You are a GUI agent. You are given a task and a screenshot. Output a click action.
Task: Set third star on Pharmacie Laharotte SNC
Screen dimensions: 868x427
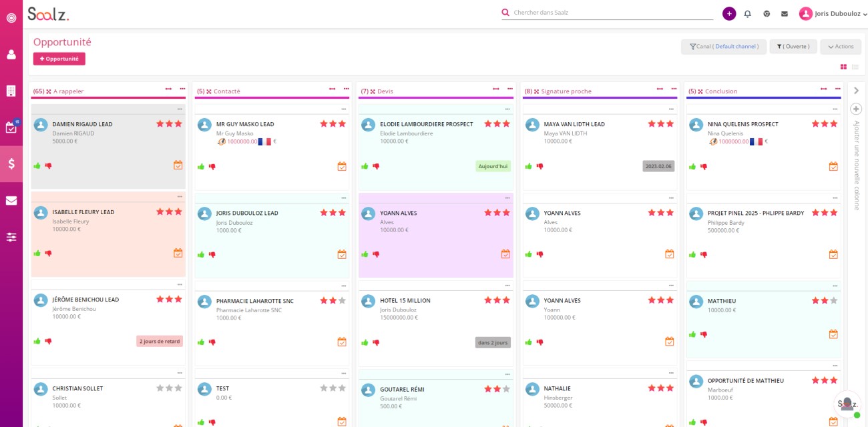click(x=343, y=300)
